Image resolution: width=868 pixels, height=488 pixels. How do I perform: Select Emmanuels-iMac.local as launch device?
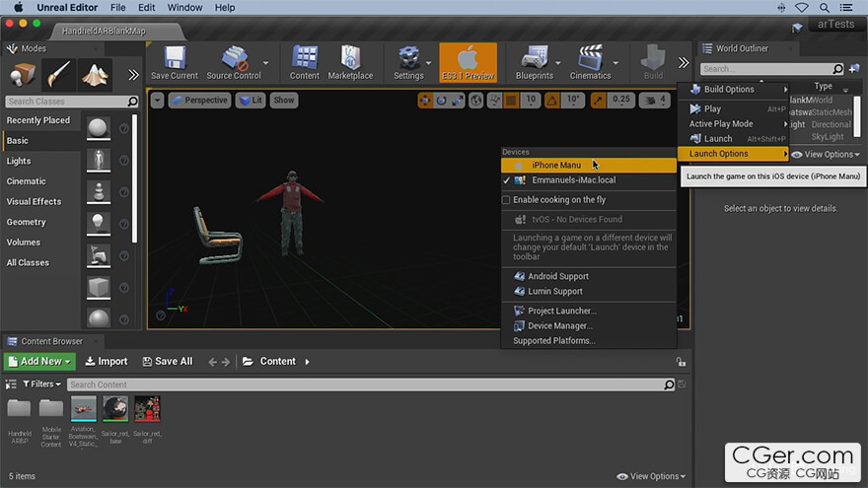tap(589, 179)
